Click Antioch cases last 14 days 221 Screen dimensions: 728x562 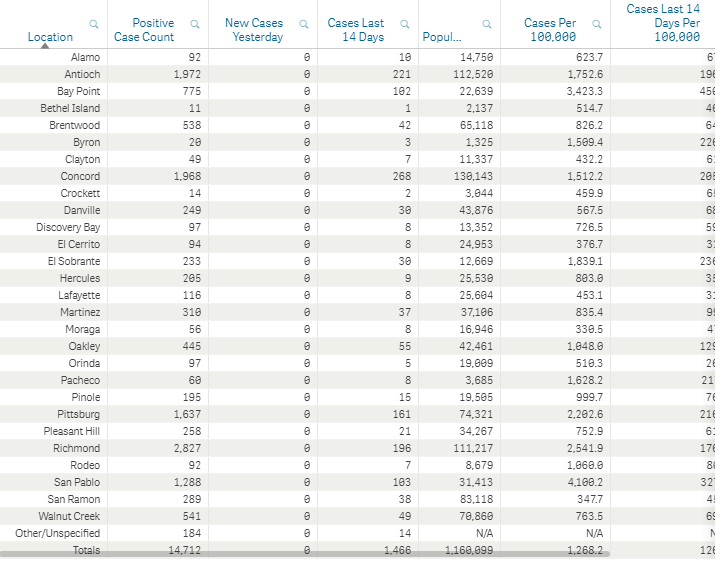pyautogui.click(x=402, y=74)
